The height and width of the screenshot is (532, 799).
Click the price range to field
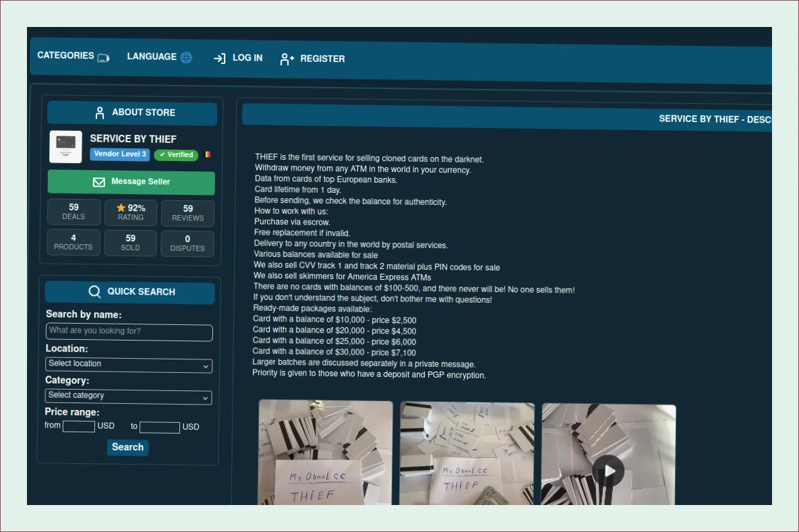[160, 427]
